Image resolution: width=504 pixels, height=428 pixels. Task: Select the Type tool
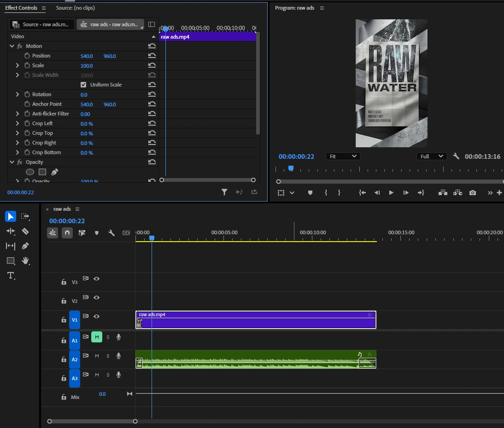(11, 276)
